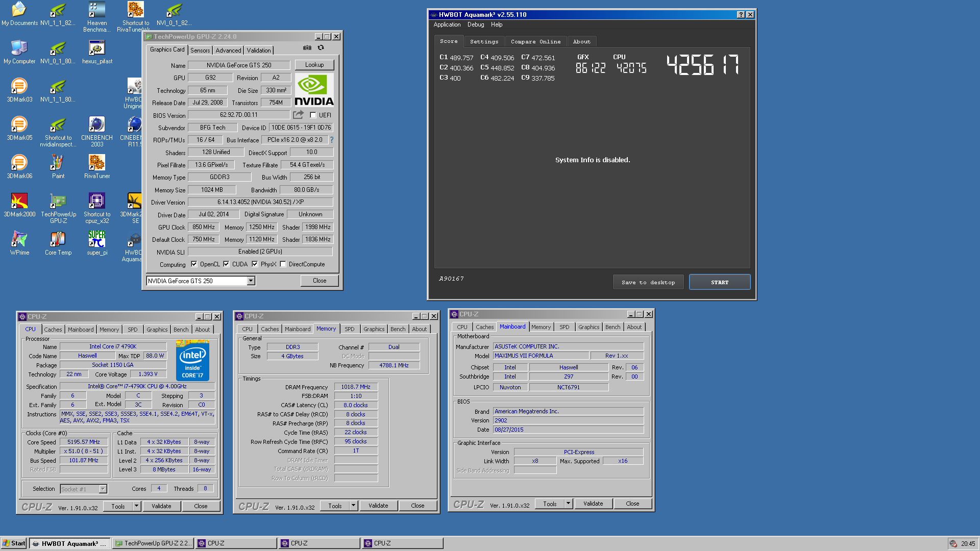Open the Application menu in HWBOT Aquamark
980x551 pixels.
tap(447, 24)
